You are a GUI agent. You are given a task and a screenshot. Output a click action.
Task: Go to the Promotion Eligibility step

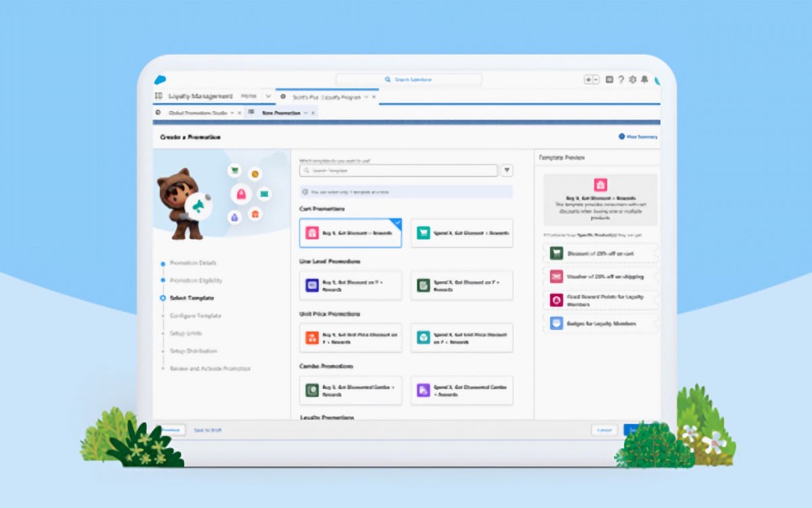196,280
